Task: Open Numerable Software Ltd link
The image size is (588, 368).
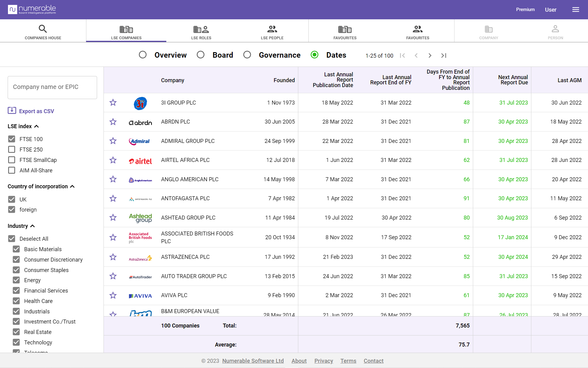Action: point(253,361)
